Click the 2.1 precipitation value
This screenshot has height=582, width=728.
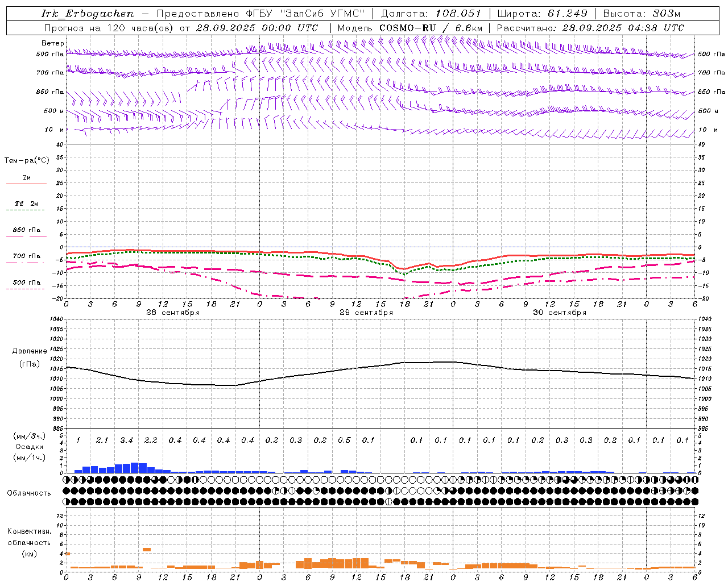pos(102,440)
